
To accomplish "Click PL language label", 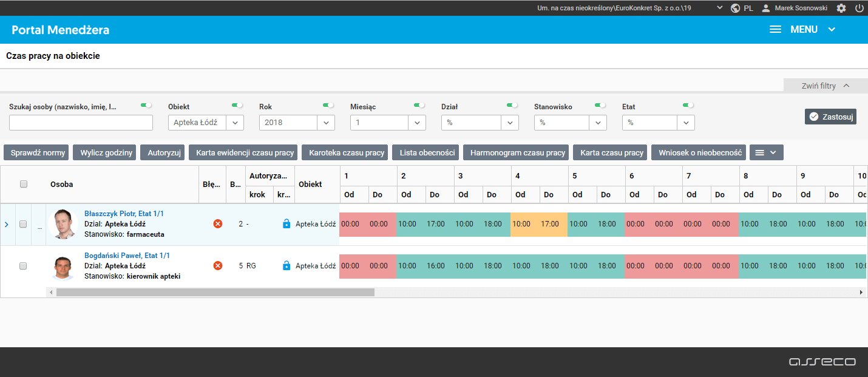I will point(748,8).
